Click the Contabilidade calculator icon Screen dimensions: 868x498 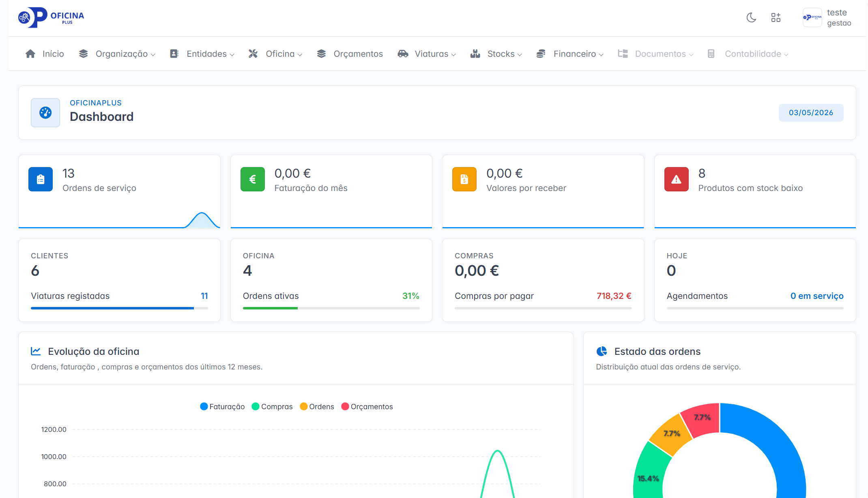[711, 54]
